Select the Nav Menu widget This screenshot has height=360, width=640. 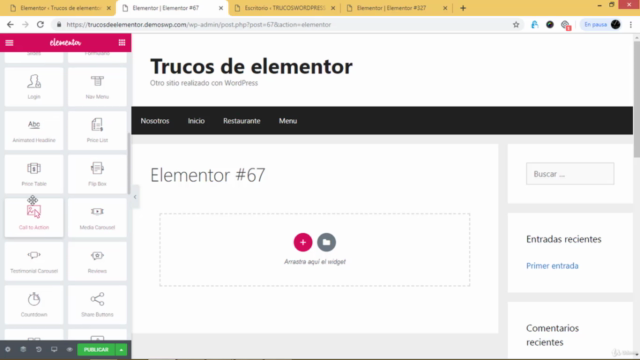pyautogui.click(x=97, y=87)
